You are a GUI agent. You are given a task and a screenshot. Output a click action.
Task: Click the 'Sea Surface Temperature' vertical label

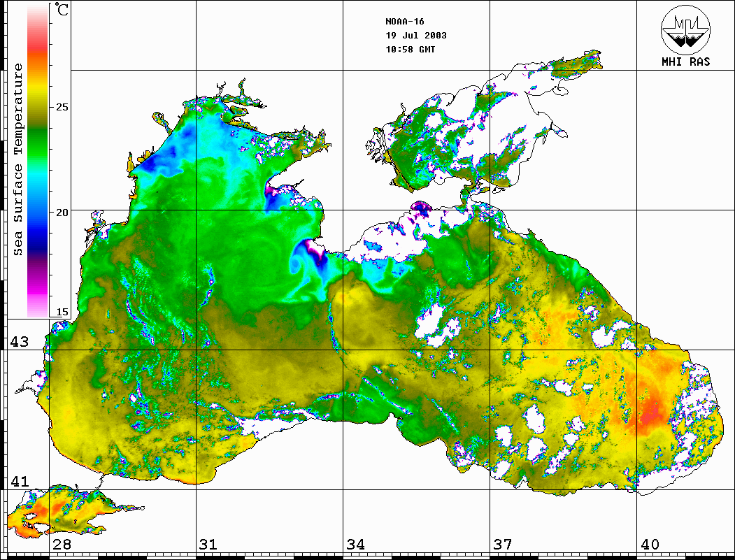pyautogui.click(x=17, y=160)
